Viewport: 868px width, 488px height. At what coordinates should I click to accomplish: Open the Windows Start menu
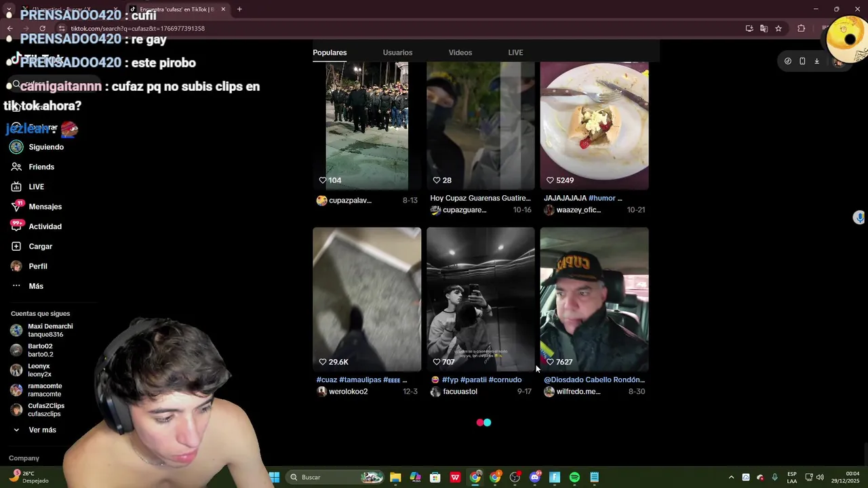pos(274,477)
